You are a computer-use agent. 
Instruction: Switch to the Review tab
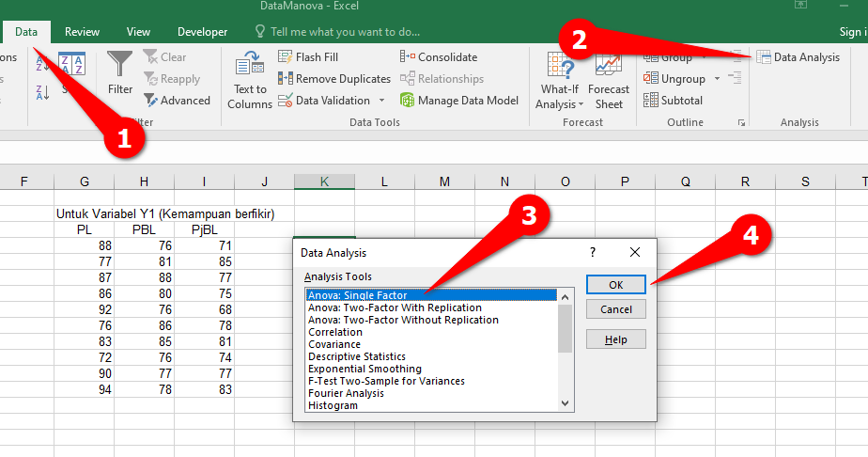pos(82,32)
